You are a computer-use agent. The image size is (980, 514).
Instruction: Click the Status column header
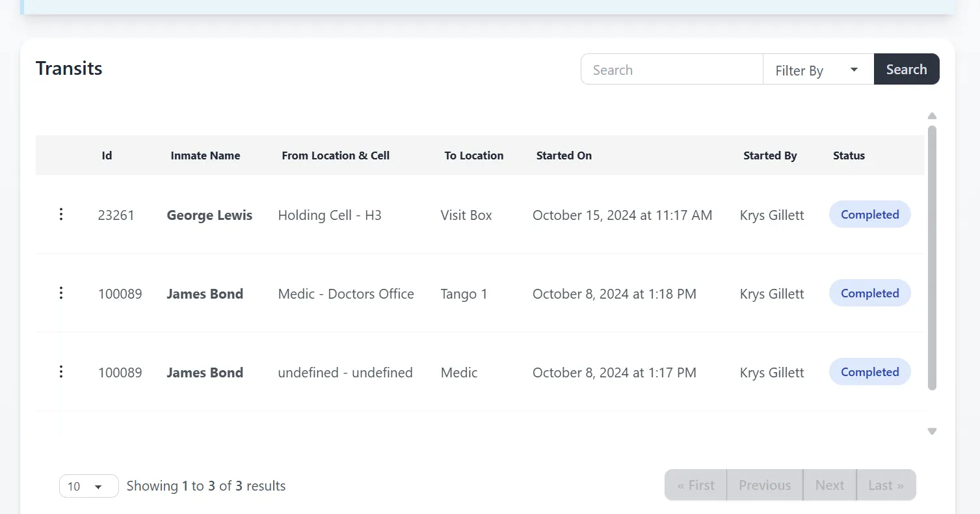click(x=849, y=156)
